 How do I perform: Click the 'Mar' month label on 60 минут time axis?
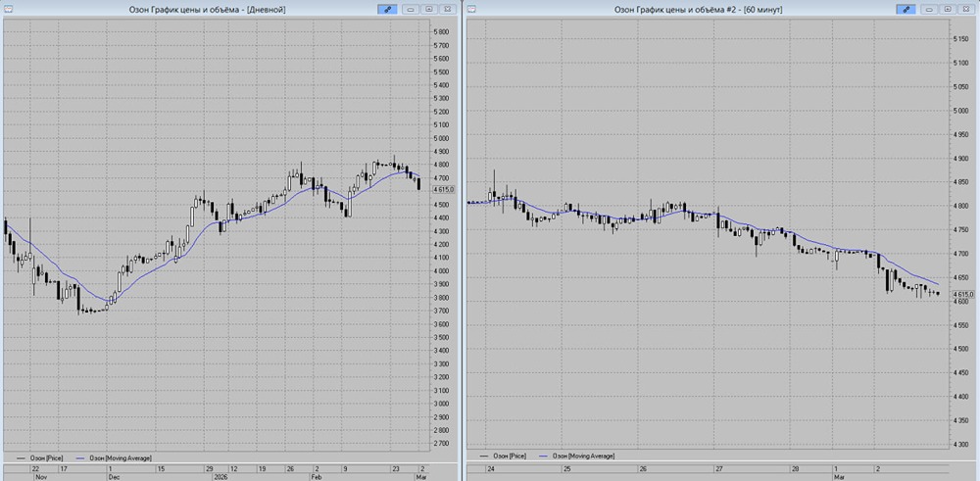click(840, 476)
